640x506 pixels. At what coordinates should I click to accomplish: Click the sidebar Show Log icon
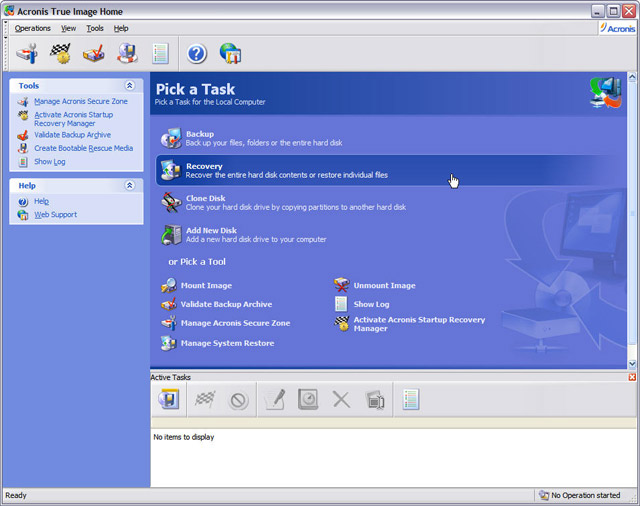tap(23, 162)
